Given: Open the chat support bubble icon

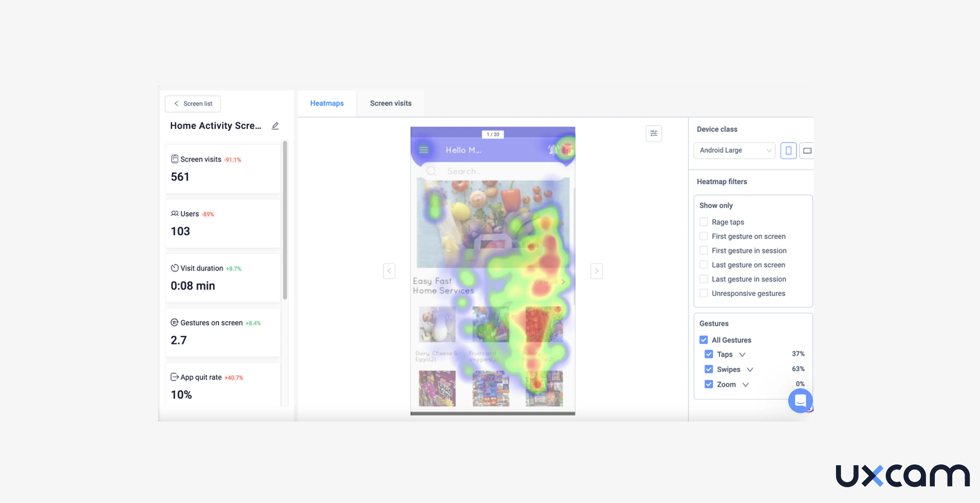Looking at the screenshot, I should click(800, 400).
